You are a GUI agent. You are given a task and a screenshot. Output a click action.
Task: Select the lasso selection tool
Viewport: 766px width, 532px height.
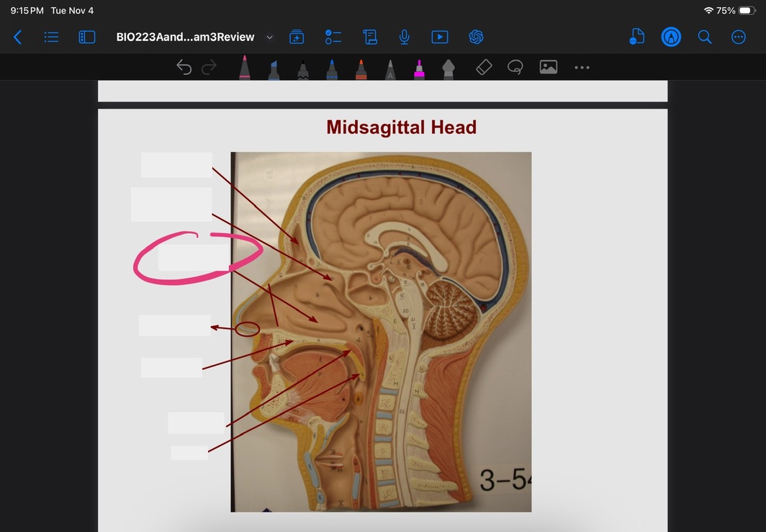pyautogui.click(x=515, y=68)
